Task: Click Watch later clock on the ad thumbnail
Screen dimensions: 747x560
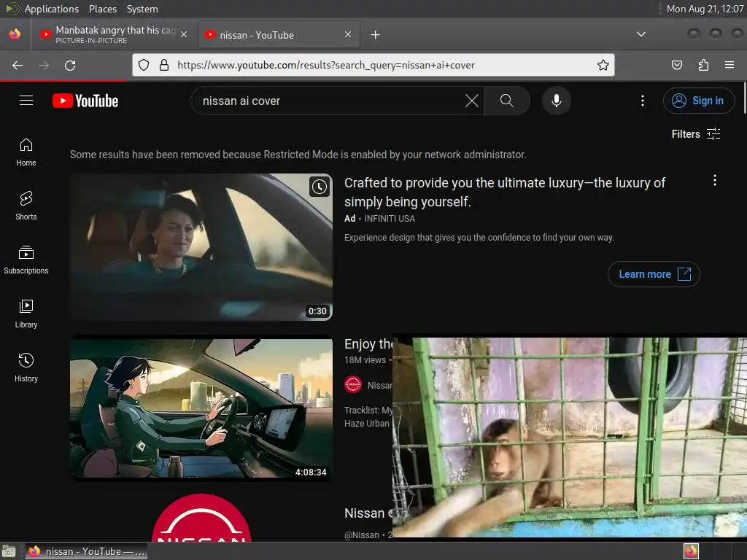Action: tap(320, 187)
